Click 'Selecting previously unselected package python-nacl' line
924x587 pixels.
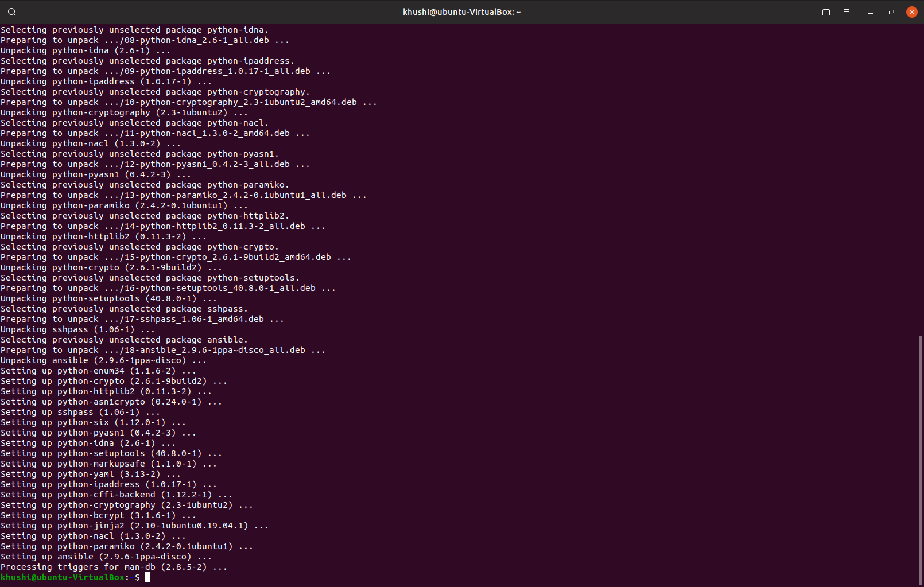(134, 123)
